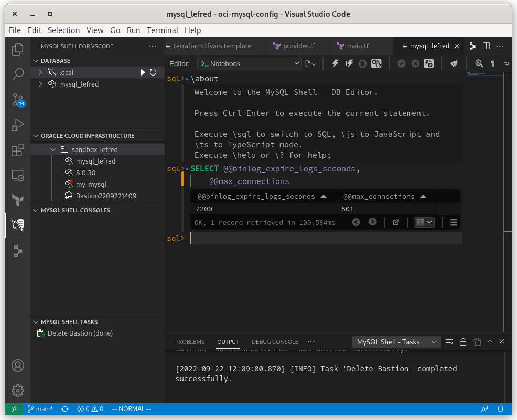The image size is (517, 420).
Task: Open the MySQL Shell - Tasks output dropdown
Action: 396,342
